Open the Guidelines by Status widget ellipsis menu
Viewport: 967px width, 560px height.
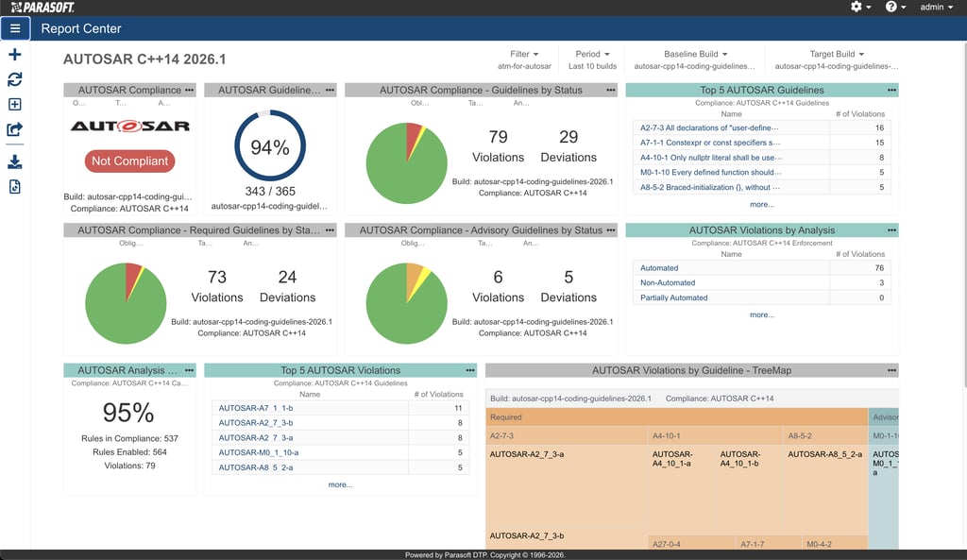pyautogui.click(x=611, y=90)
